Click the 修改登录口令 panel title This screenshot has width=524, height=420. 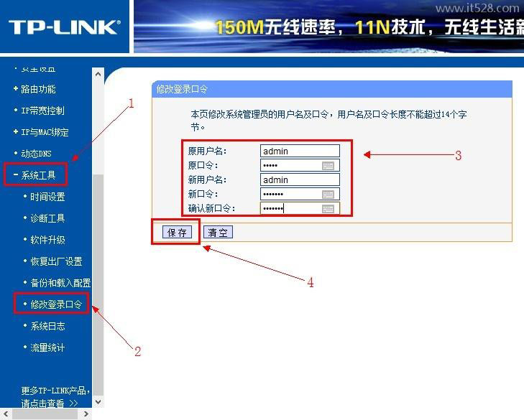point(182,89)
